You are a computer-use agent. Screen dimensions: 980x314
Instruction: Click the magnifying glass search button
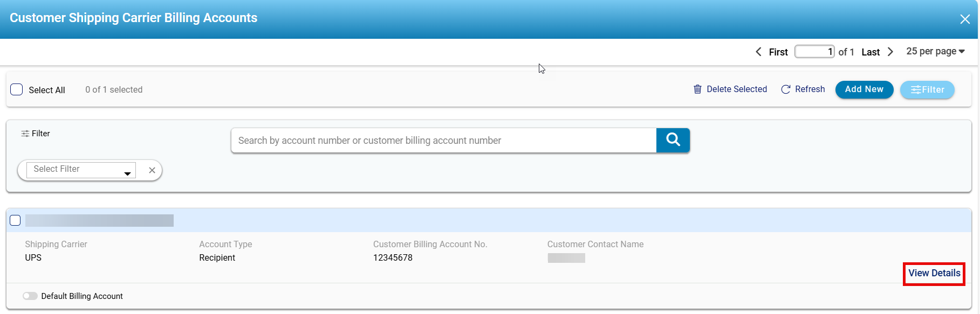point(673,140)
